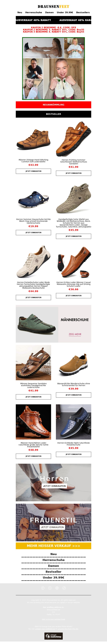Open the customer photo collage image
This screenshot has width=107, height=644.
(53, 69)
